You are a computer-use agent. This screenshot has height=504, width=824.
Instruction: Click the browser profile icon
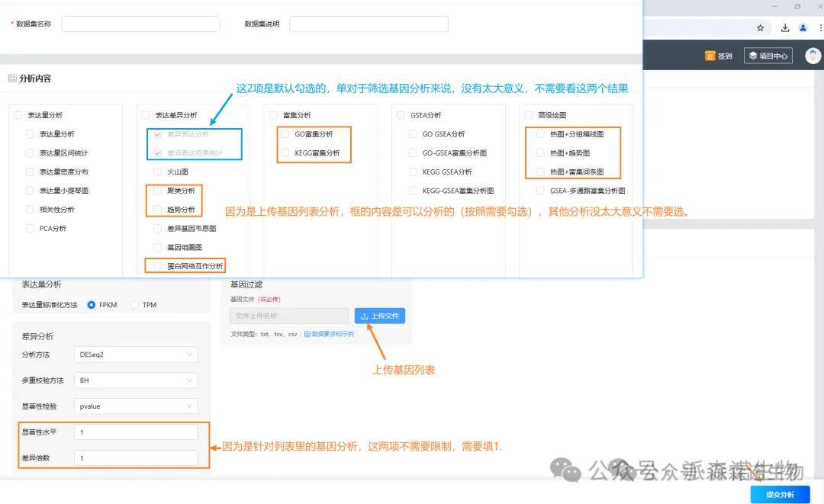tap(803, 27)
